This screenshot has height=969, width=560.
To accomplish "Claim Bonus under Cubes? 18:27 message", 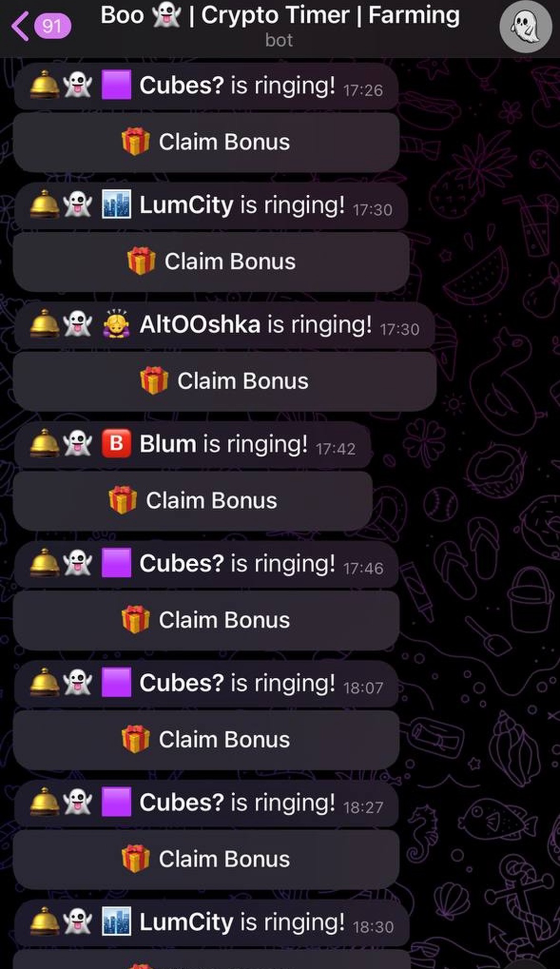I will click(x=206, y=859).
